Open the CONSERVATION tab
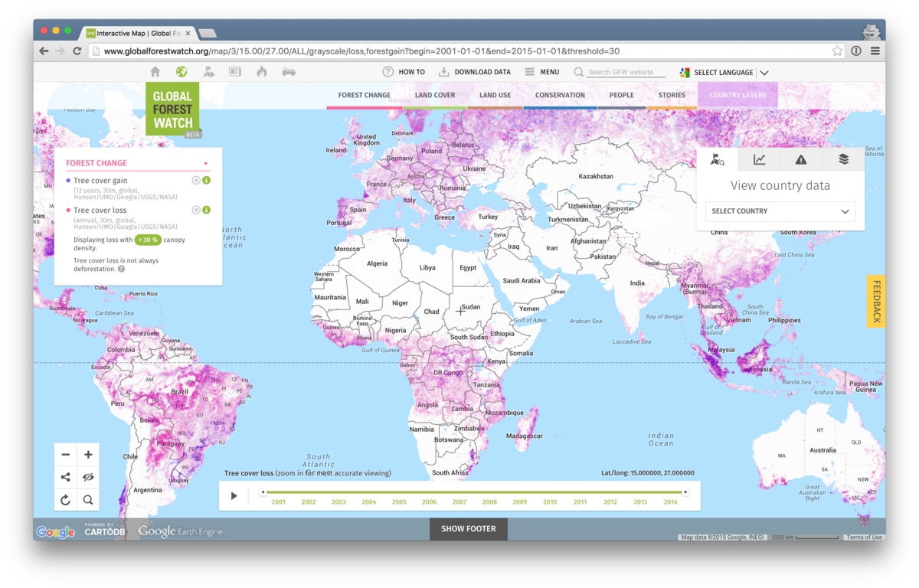 tap(560, 95)
